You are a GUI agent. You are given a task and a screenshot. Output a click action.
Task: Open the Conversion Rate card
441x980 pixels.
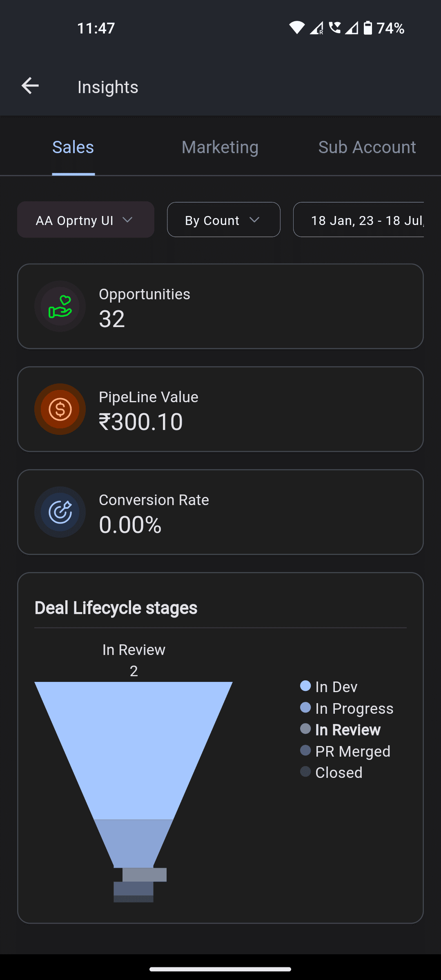pos(220,512)
